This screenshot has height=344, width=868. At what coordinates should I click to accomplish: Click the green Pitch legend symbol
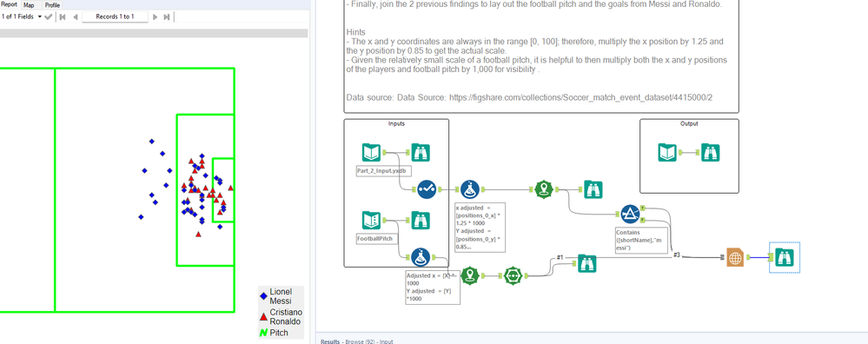click(x=263, y=333)
